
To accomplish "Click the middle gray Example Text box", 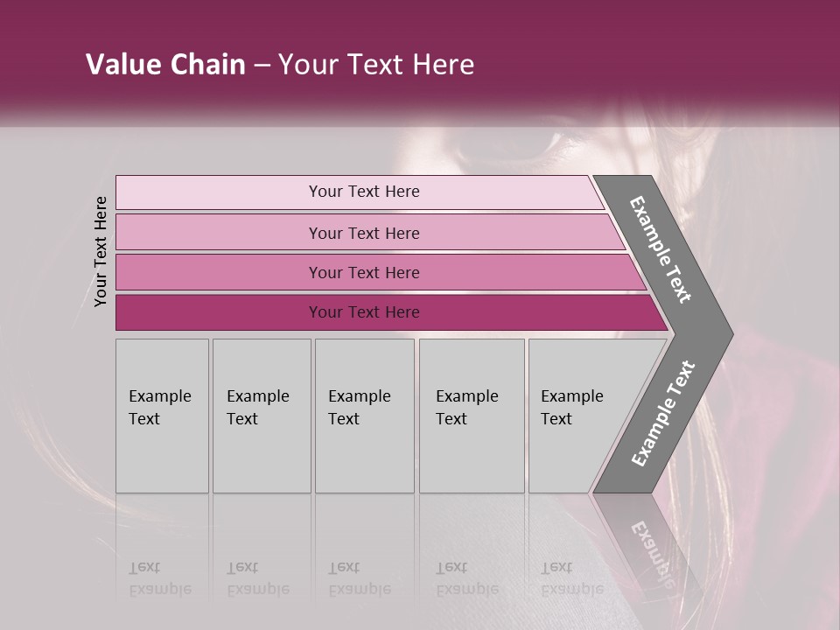I will [x=364, y=416].
